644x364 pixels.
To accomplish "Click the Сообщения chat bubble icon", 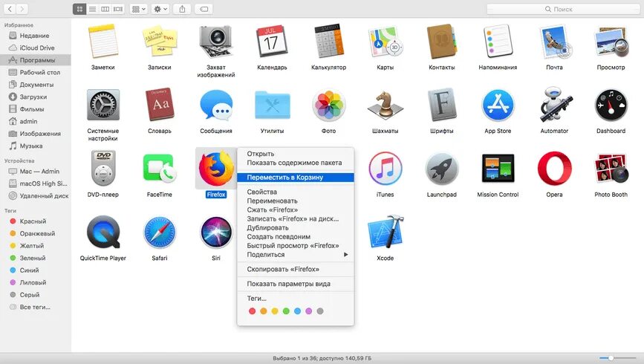I will [x=216, y=105].
